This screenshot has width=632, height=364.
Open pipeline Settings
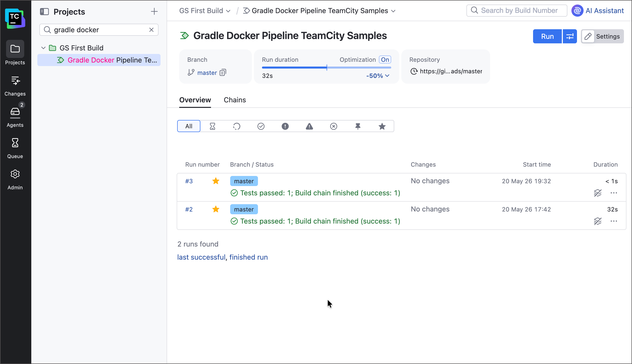(602, 36)
